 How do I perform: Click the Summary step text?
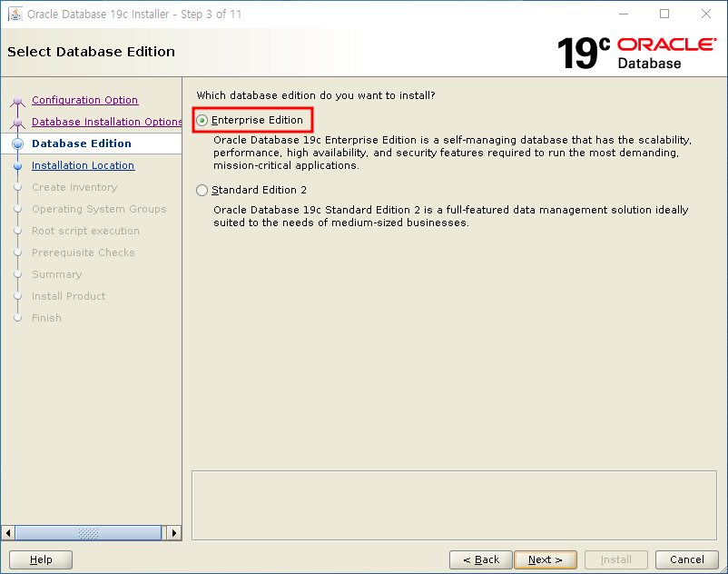pyautogui.click(x=56, y=274)
